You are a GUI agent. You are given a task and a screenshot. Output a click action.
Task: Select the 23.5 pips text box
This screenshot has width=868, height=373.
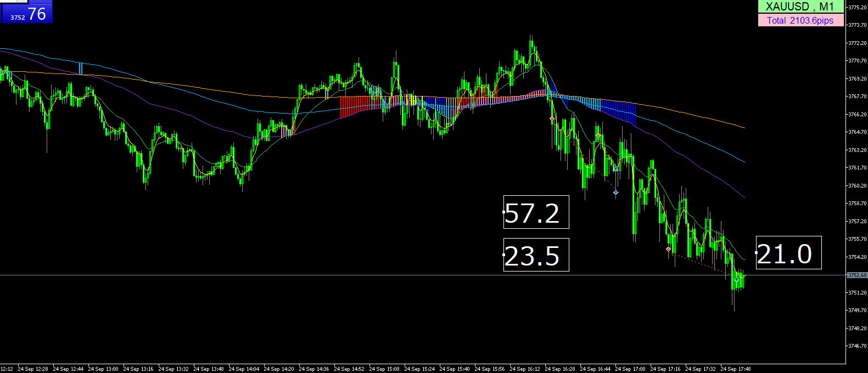pos(536,255)
